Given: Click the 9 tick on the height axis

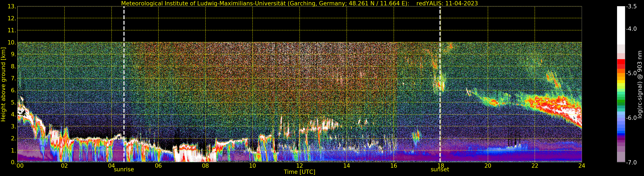Looking at the screenshot, I should (13, 54).
